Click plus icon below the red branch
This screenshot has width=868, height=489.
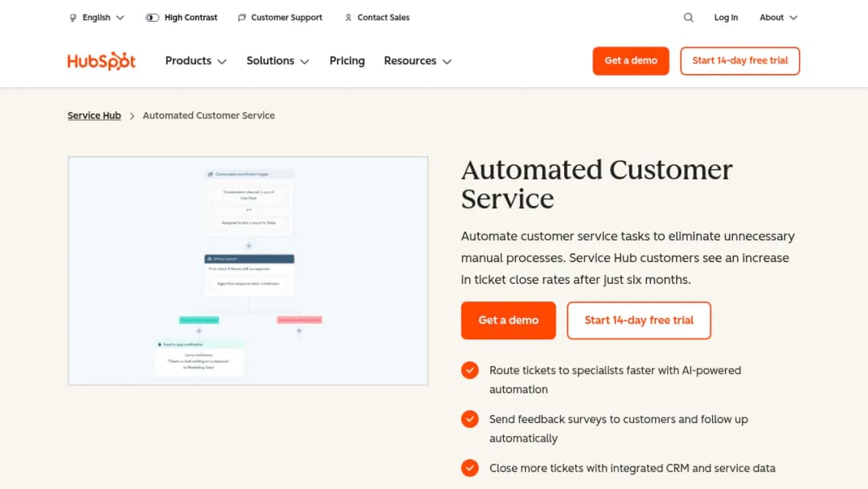pos(299,331)
